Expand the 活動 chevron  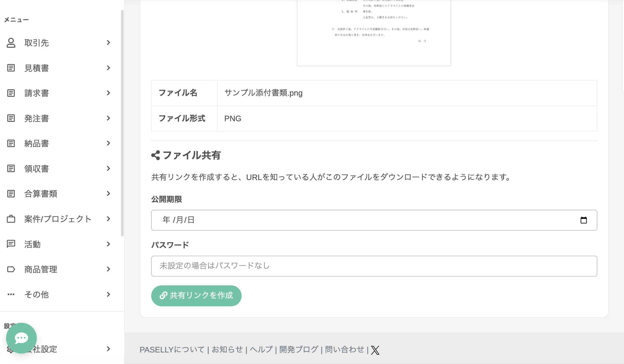pos(109,244)
